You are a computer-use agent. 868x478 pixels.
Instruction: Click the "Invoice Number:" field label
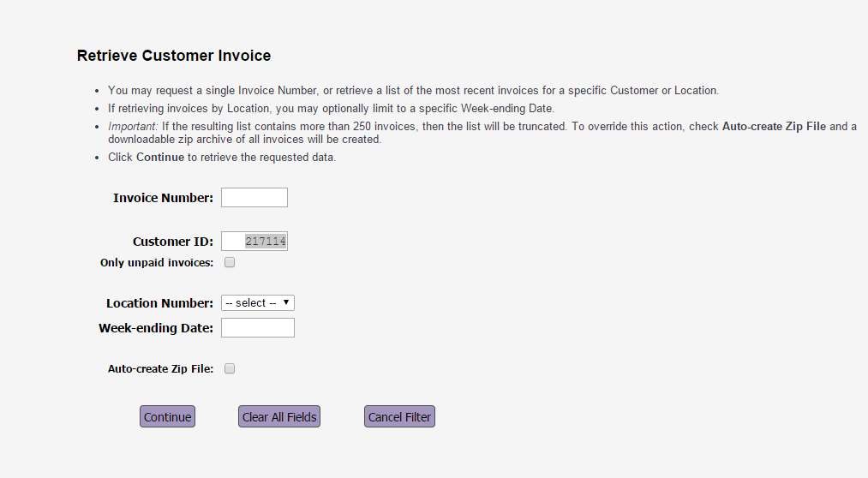point(163,198)
